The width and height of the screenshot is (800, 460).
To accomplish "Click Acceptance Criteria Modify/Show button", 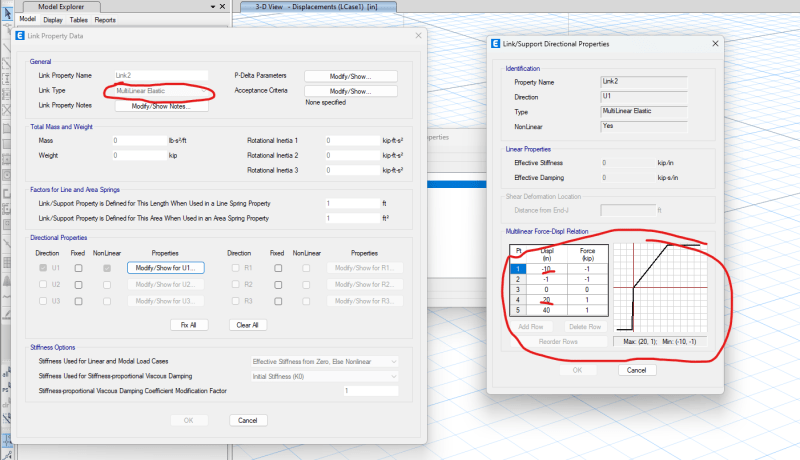I will (x=351, y=91).
